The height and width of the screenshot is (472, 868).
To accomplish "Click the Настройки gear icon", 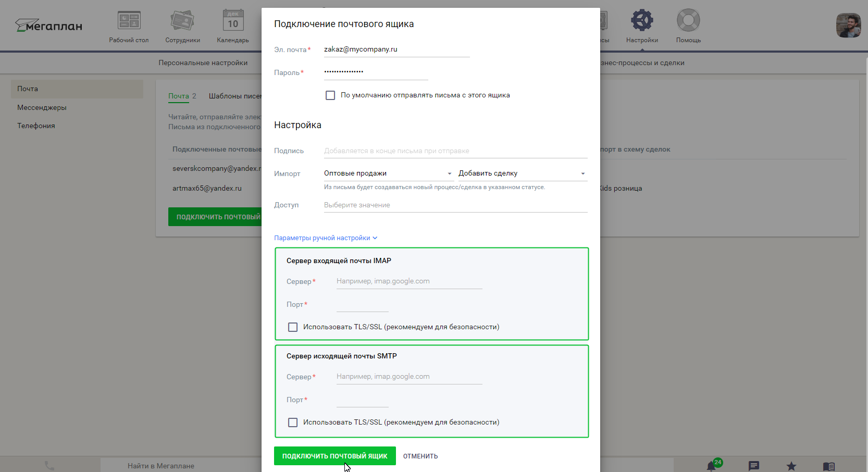I will click(x=642, y=21).
